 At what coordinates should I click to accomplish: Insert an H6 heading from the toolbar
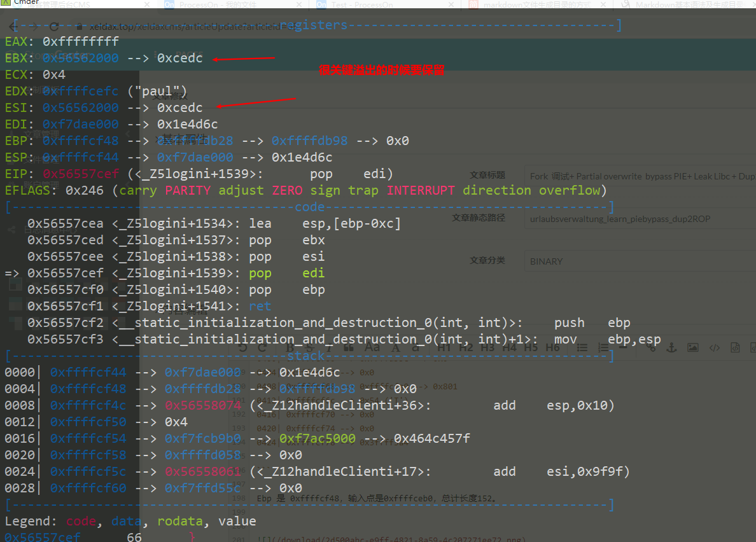click(x=552, y=347)
